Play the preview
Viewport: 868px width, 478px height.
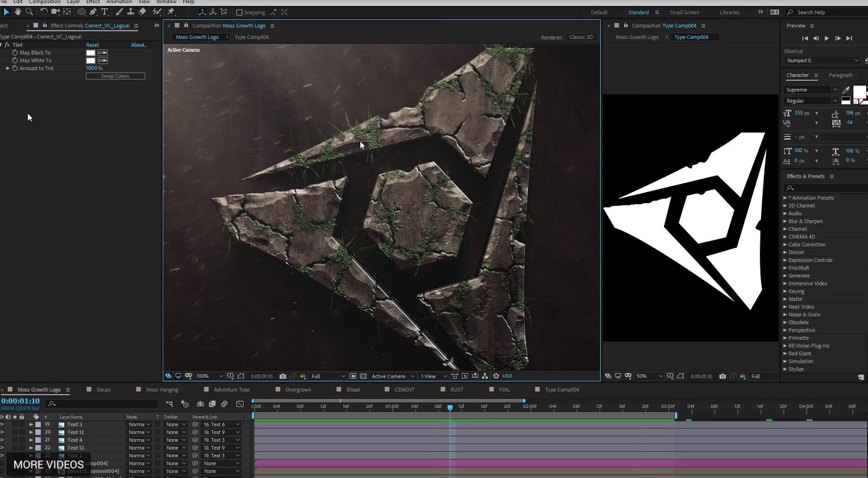tap(827, 38)
